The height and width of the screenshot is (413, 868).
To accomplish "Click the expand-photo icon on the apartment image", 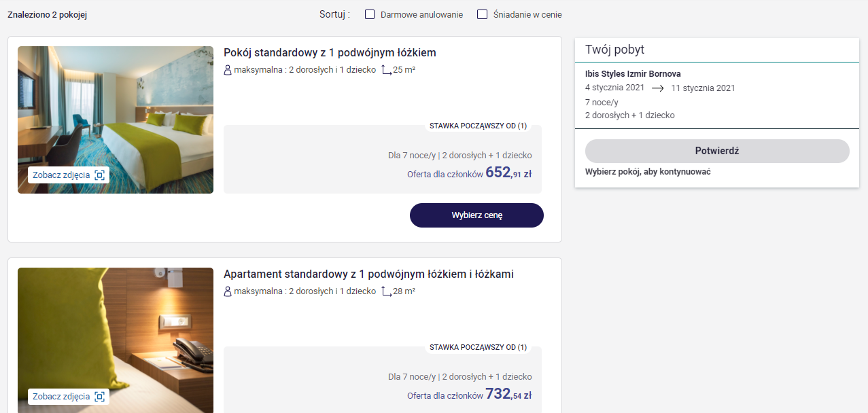I will click(99, 397).
